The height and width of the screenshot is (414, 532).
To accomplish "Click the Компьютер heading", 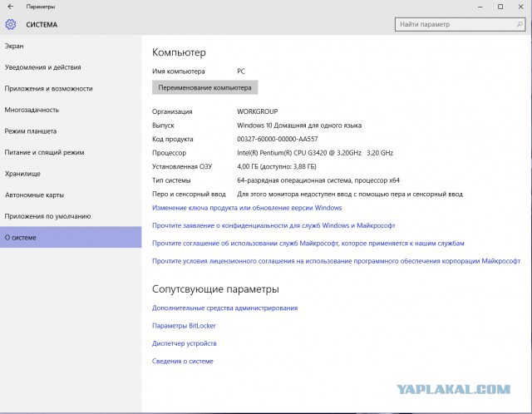I will point(180,52).
